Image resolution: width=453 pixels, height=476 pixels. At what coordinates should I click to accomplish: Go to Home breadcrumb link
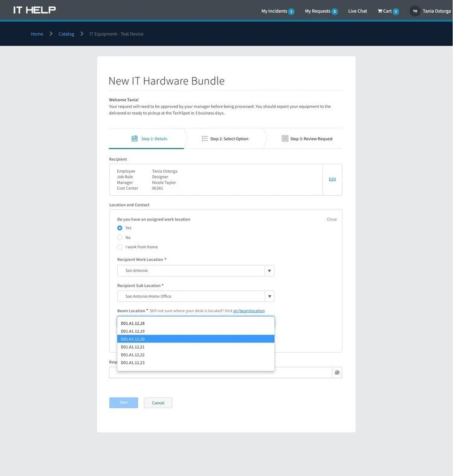coord(37,34)
